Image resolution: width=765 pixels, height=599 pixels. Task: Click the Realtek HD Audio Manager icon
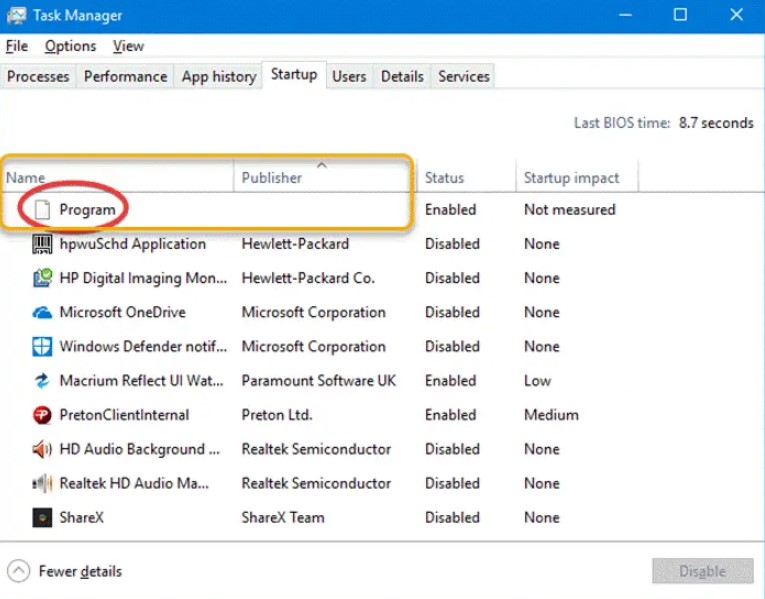pyautogui.click(x=42, y=483)
